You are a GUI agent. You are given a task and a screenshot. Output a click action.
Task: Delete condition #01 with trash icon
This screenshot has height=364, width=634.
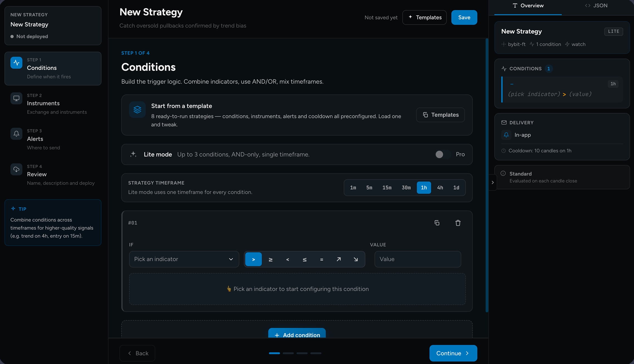coord(458,223)
